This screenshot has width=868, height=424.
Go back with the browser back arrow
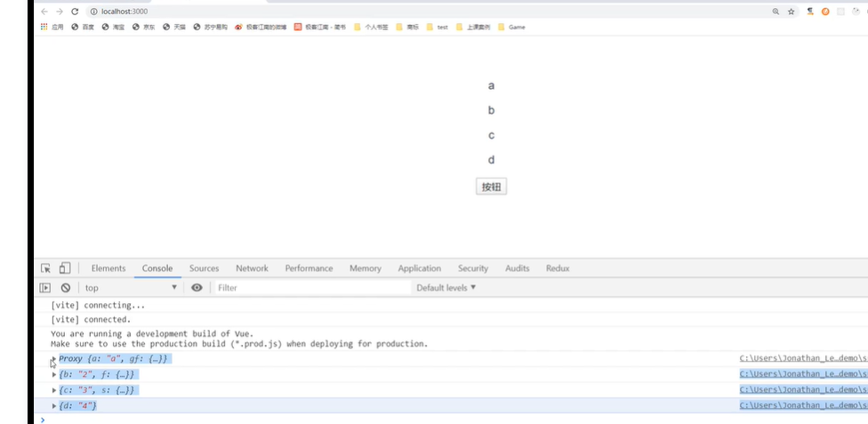click(x=44, y=12)
